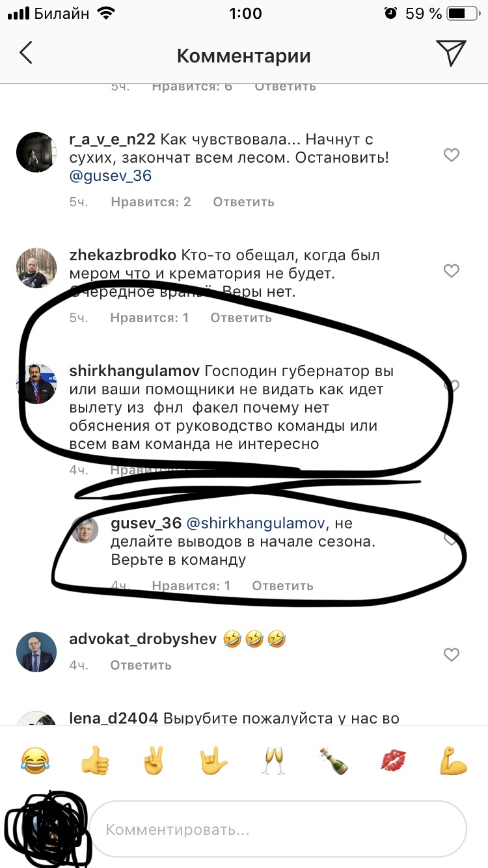488x868 pixels.
Task: Open zhekazbrodko's profile picture
Action: click(35, 268)
